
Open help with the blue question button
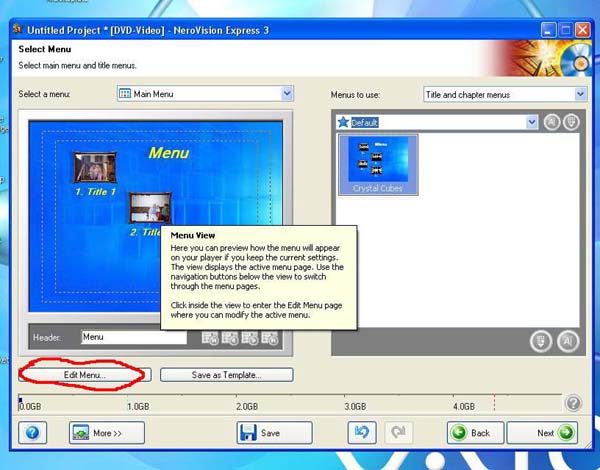pos(33,433)
